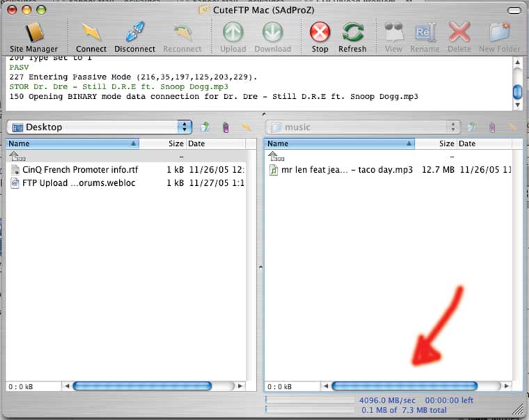
Task: Click the log scrollbar up arrow
Action: 517,63
